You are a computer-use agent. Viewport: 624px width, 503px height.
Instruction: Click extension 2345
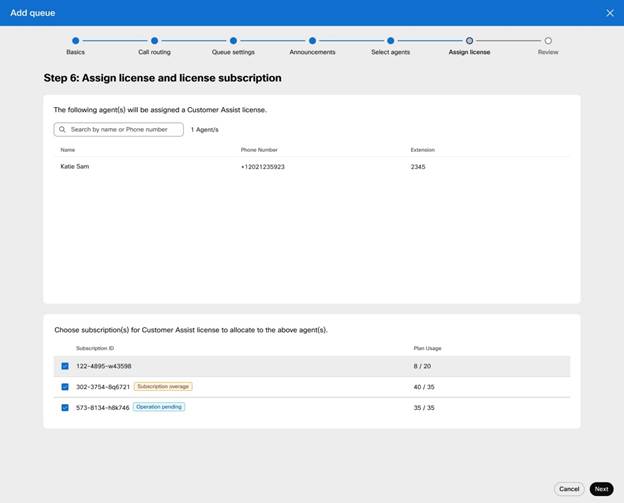tap(418, 167)
